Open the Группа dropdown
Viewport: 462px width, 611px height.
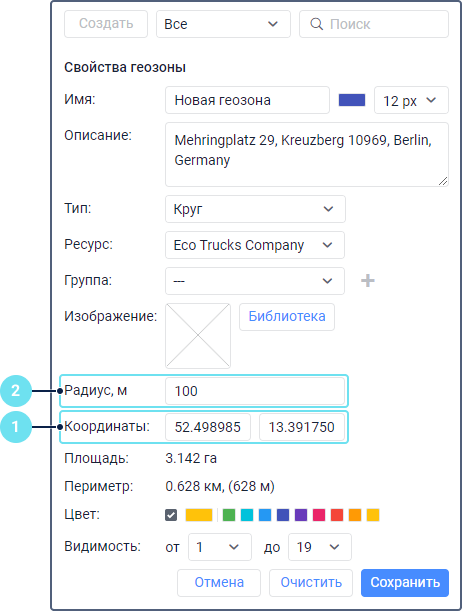click(255, 281)
